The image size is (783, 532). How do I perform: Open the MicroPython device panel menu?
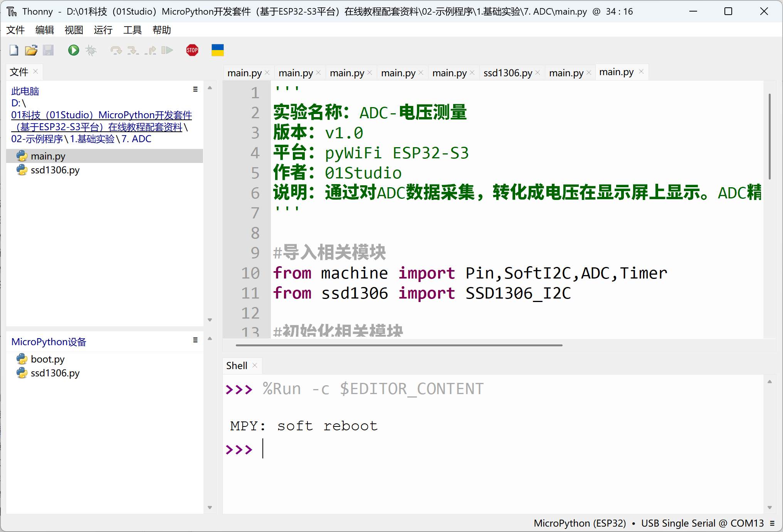(x=195, y=340)
